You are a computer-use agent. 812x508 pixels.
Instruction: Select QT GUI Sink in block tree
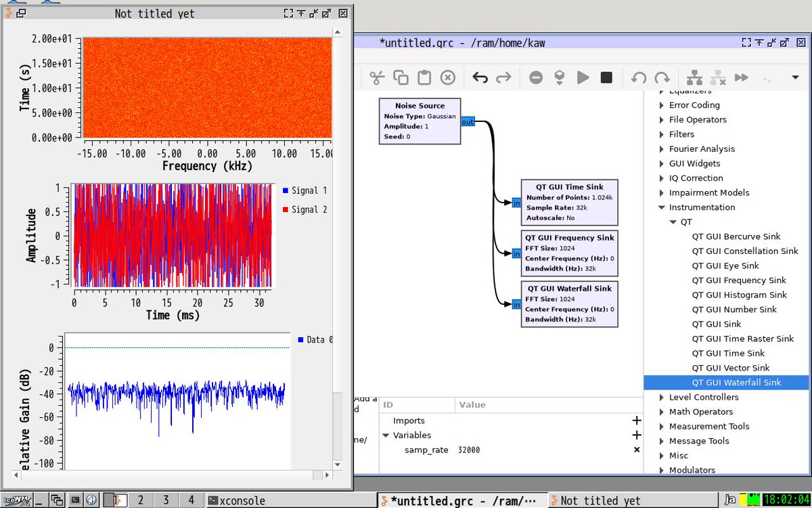point(717,324)
